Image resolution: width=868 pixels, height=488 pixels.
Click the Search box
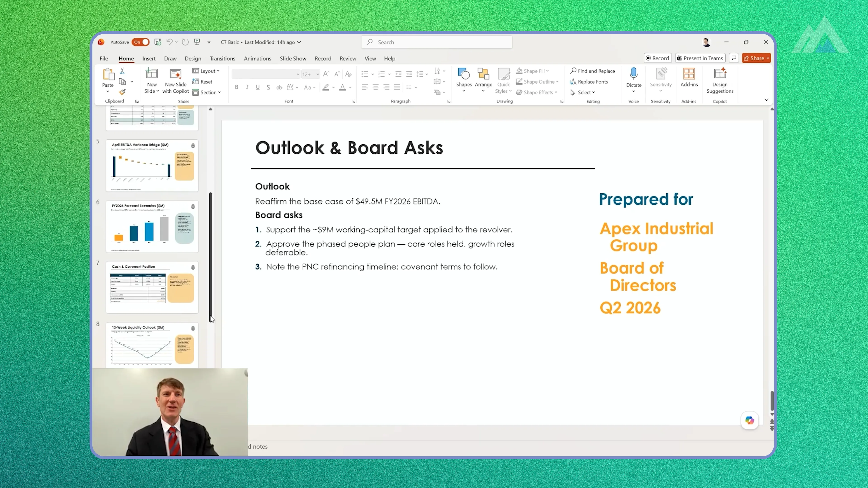(437, 42)
